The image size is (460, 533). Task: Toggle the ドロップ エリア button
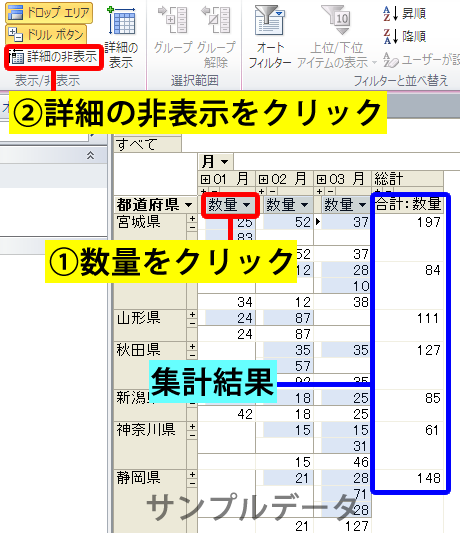49,13
